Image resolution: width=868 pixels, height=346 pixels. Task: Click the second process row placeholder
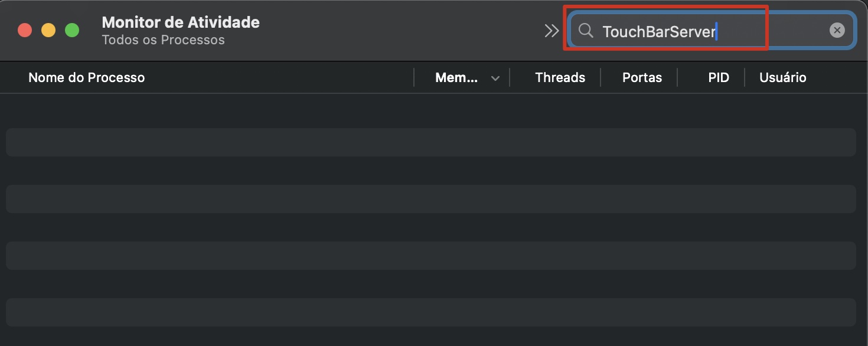point(430,199)
